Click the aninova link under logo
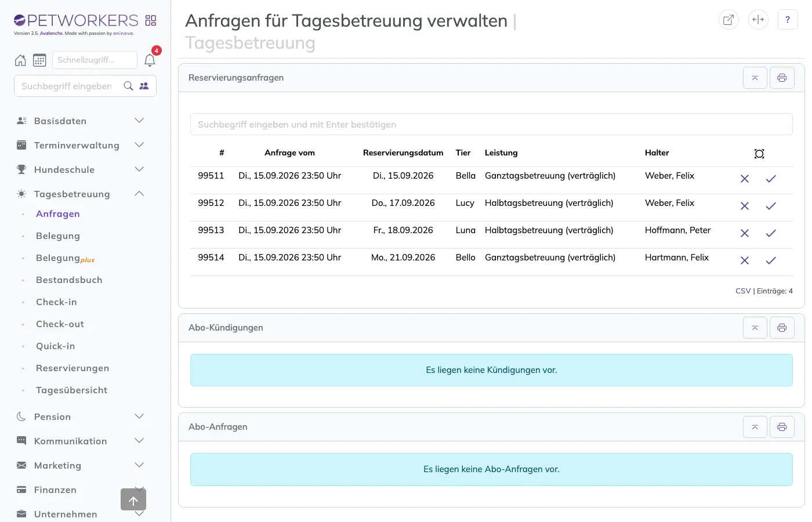812x522 pixels. (x=123, y=34)
